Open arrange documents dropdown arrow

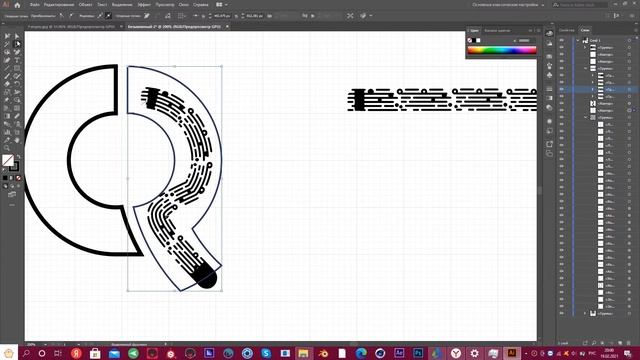[x=226, y=5]
